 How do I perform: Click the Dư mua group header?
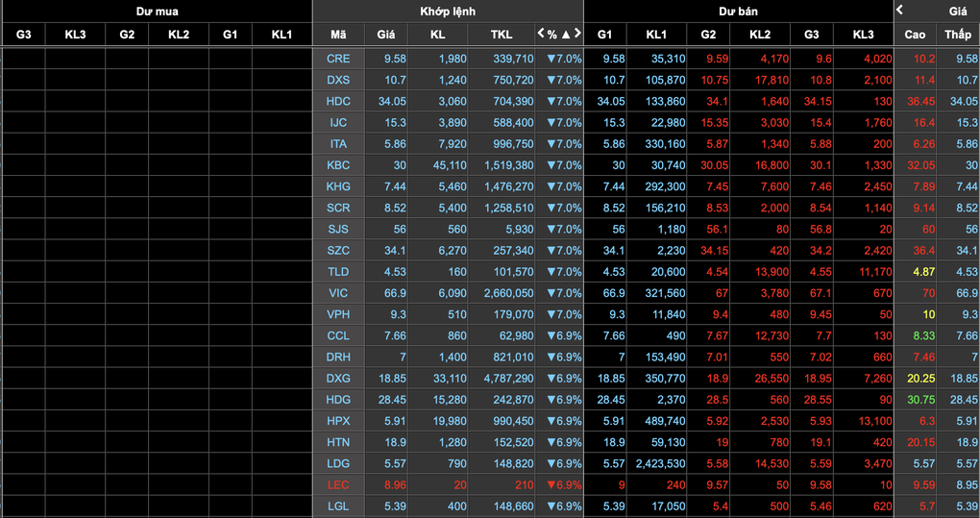coord(157,12)
